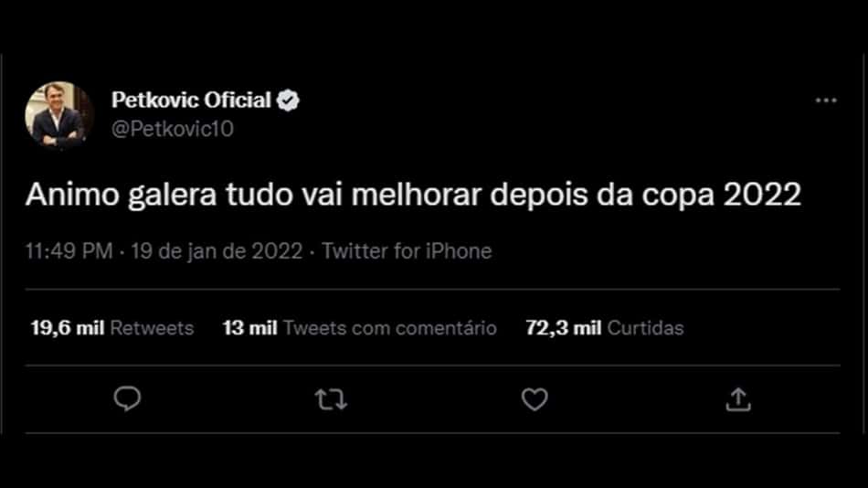Click the 19 de jan de 2022 date
868x488 pixels.
coord(217,251)
